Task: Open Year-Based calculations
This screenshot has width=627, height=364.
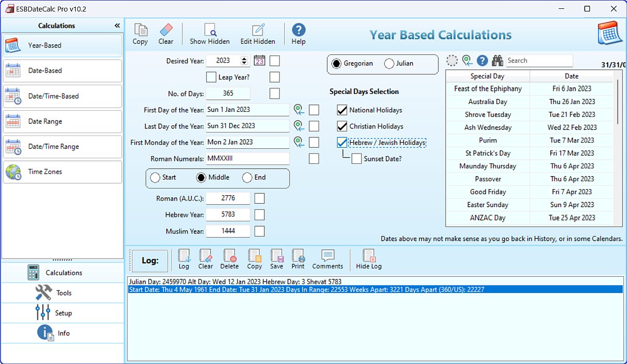Action: tap(62, 45)
